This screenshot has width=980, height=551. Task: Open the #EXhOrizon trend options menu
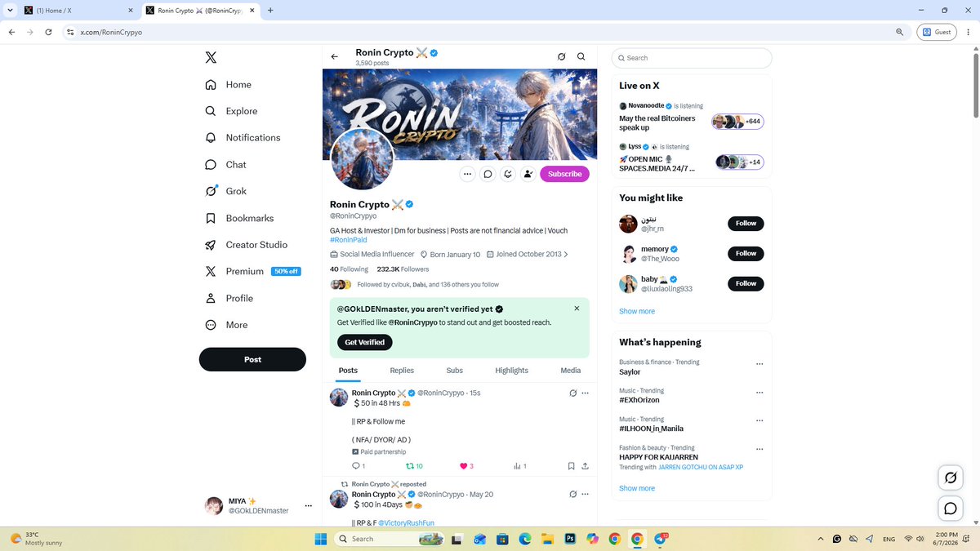[759, 393]
